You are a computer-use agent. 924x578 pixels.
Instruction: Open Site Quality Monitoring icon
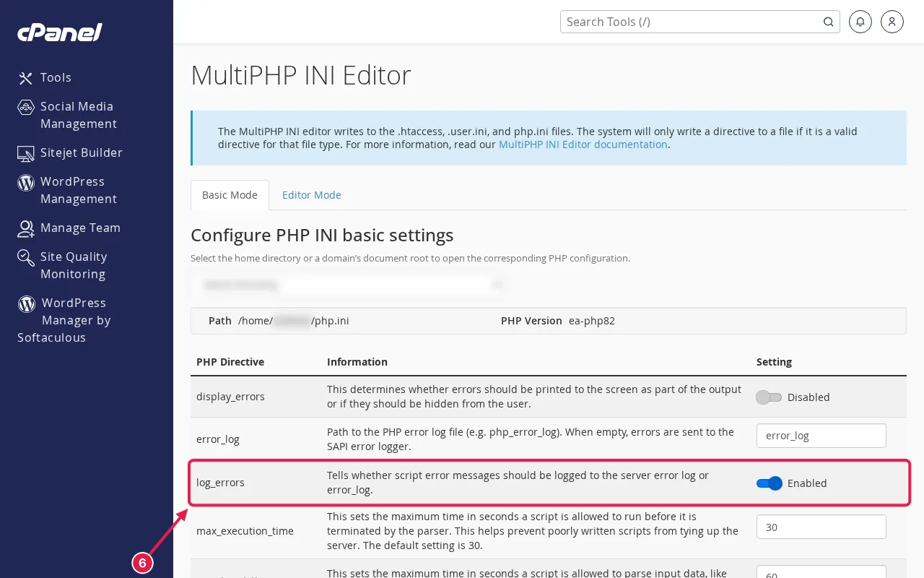26,257
